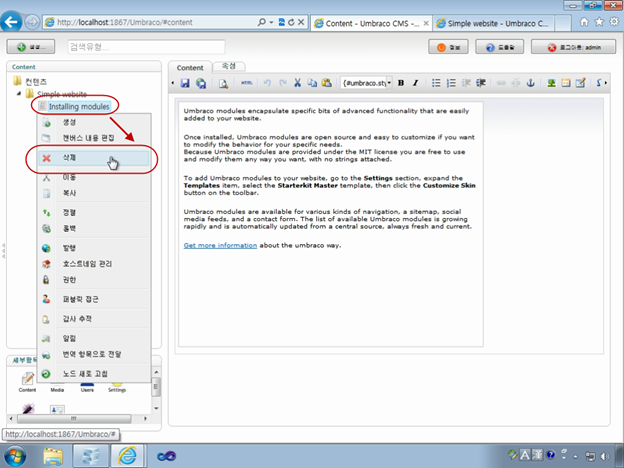Select the Installing modules tree node

pyautogui.click(x=79, y=106)
